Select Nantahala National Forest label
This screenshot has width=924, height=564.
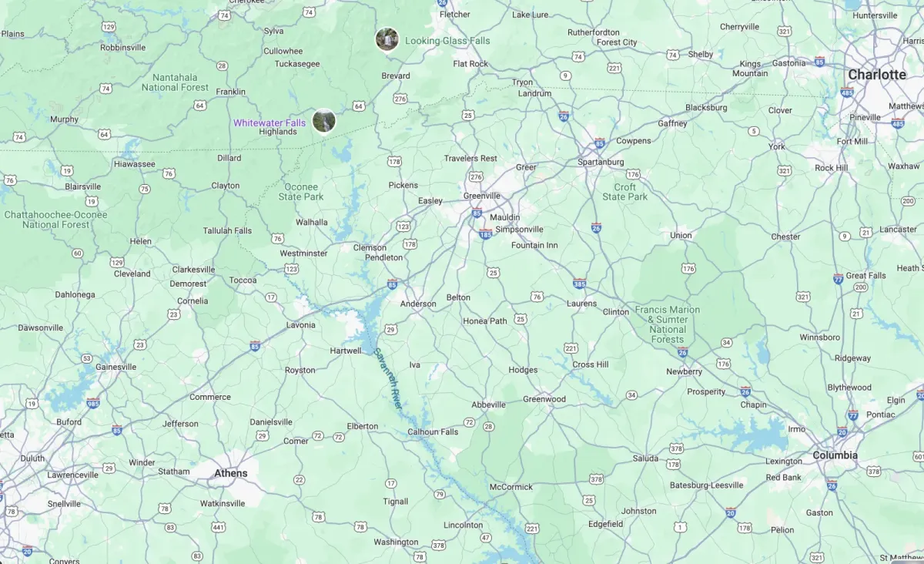click(x=175, y=82)
